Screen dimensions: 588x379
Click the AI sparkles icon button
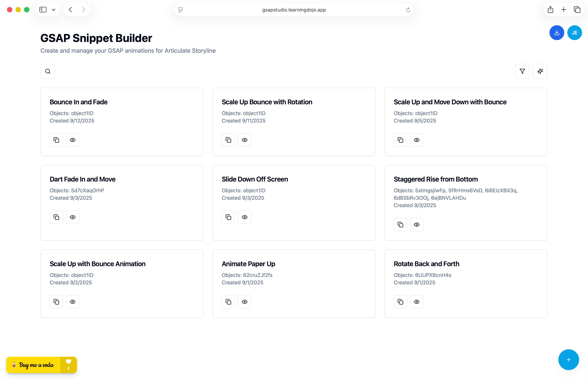[x=540, y=71]
